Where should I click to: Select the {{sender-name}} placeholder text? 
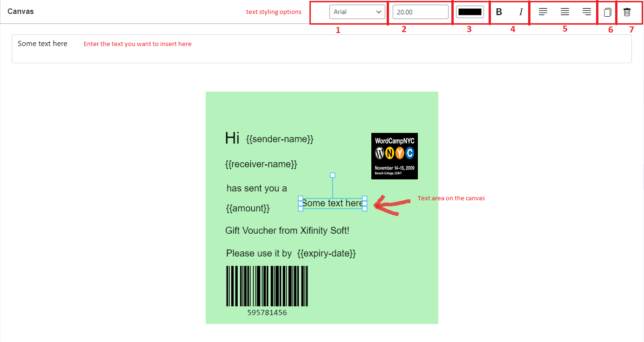point(280,139)
